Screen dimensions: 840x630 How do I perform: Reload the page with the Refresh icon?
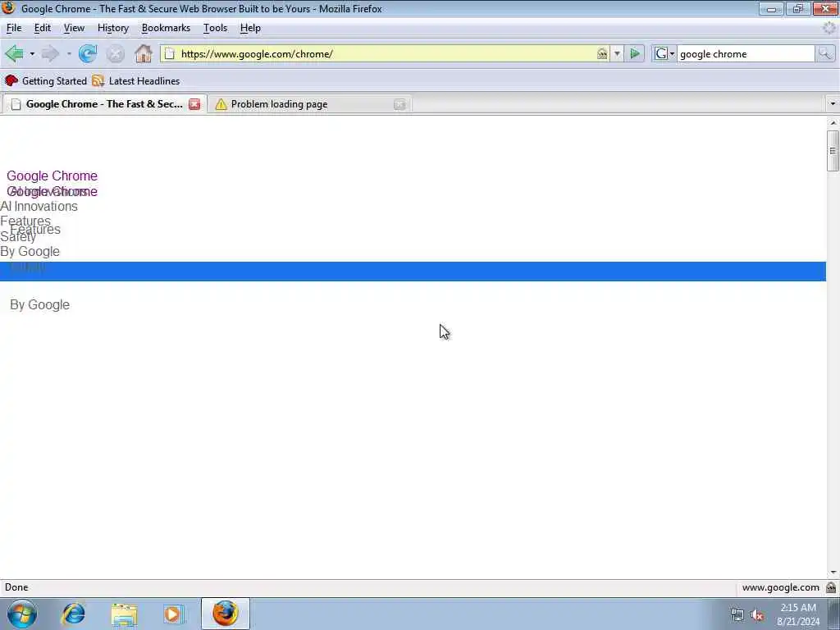[87, 53]
